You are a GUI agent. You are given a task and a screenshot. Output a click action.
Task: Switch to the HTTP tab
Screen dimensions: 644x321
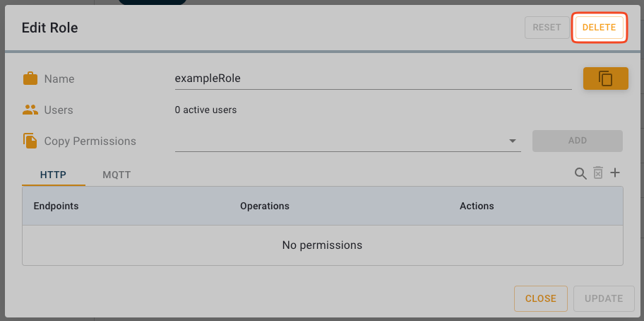54,175
